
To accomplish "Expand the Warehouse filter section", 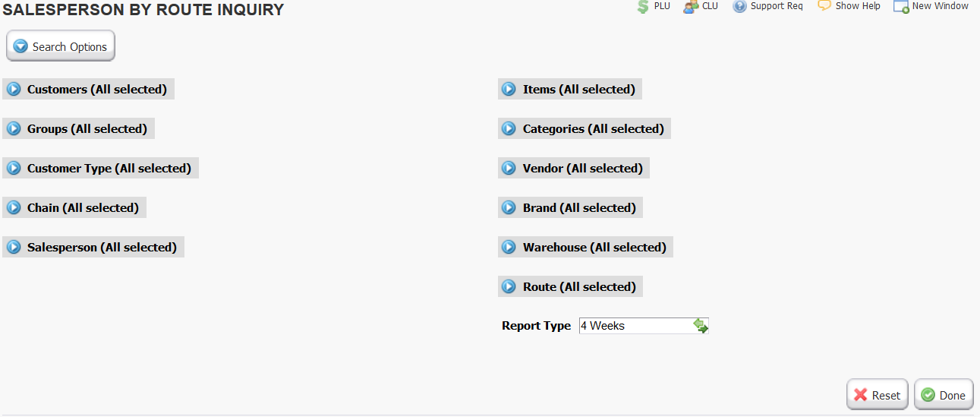I will tap(585, 247).
